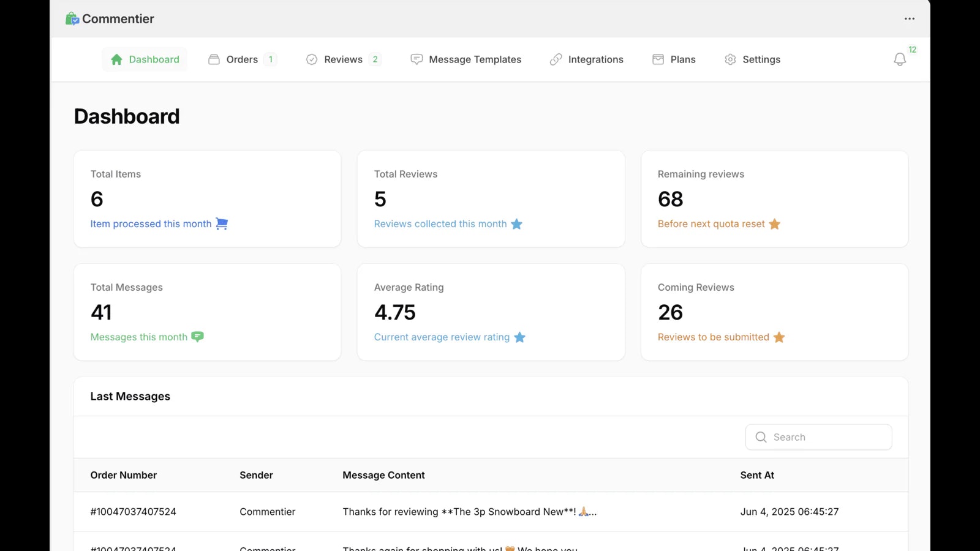Image resolution: width=980 pixels, height=551 pixels.
Task: Click the Total Reviews value 5
Action: [380, 199]
